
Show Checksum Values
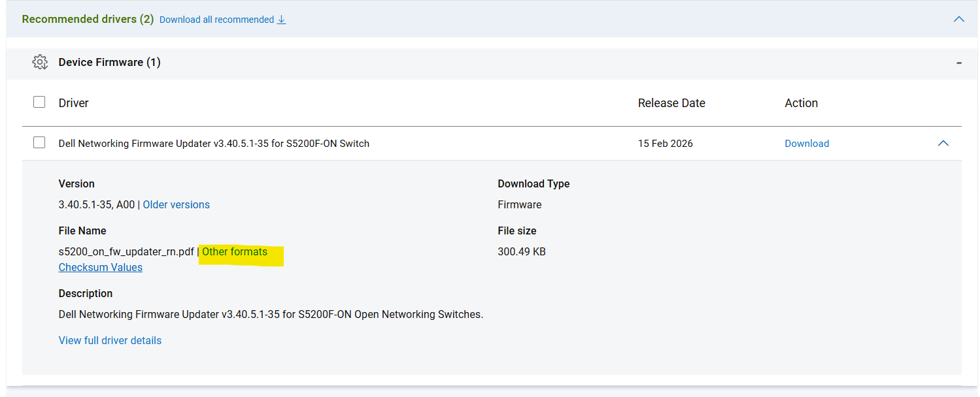[101, 268]
